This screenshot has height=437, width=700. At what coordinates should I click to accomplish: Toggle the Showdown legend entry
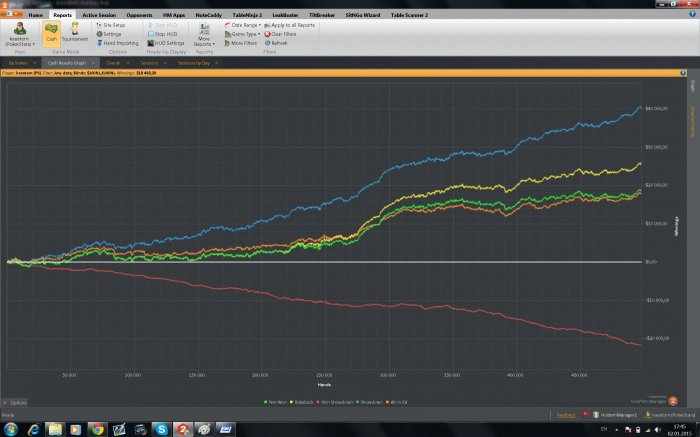click(x=369, y=402)
